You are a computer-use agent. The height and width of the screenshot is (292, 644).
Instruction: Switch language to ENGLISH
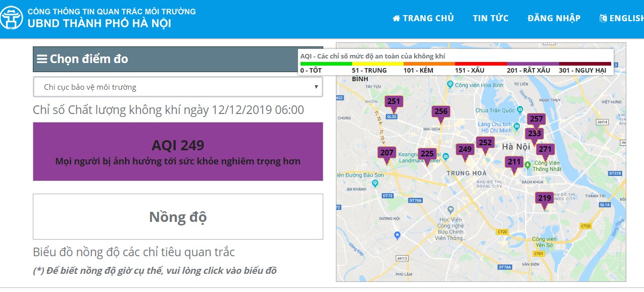coord(621,18)
